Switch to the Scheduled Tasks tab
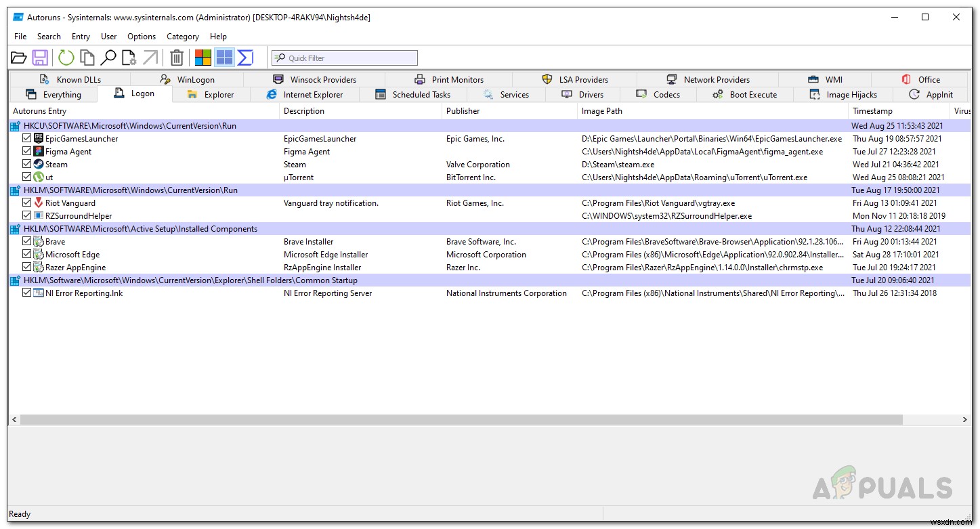This screenshot has width=980, height=529. (x=421, y=95)
